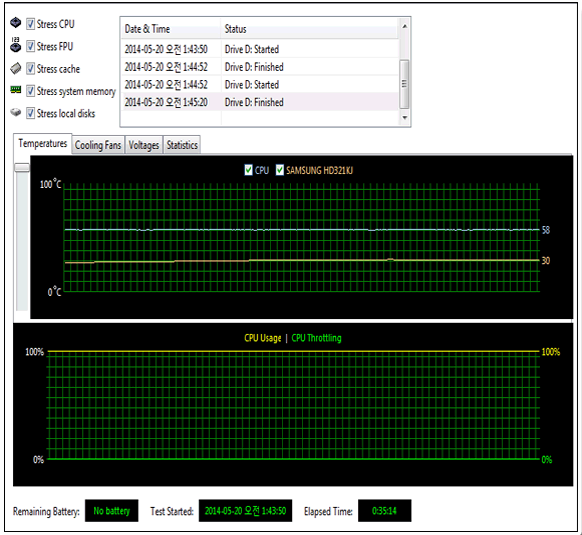This screenshot has height=535, width=582.
Task: Toggle the Stress cache checkbox
Action: pos(30,69)
